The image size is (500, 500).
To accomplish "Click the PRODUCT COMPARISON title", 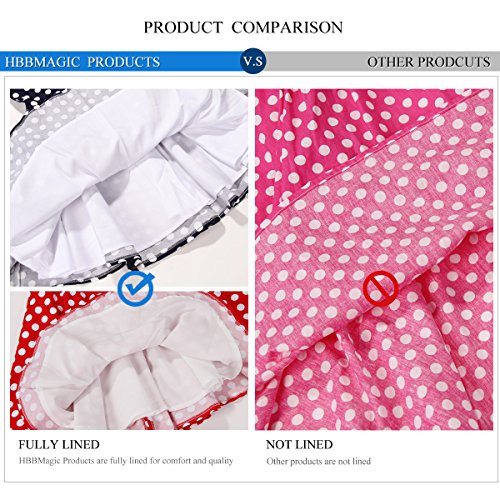I will click(x=243, y=27).
